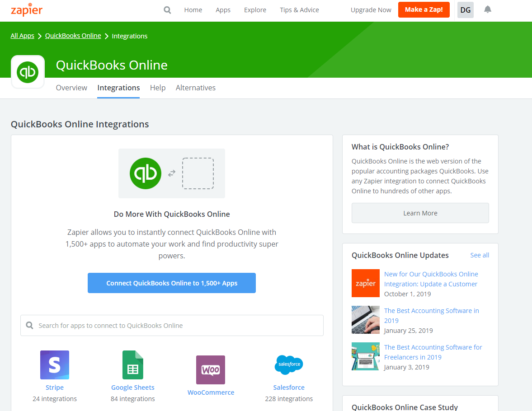Click the 'October 1, 2019' date text
The width and height of the screenshot is (532, 411).
(408, 294)
